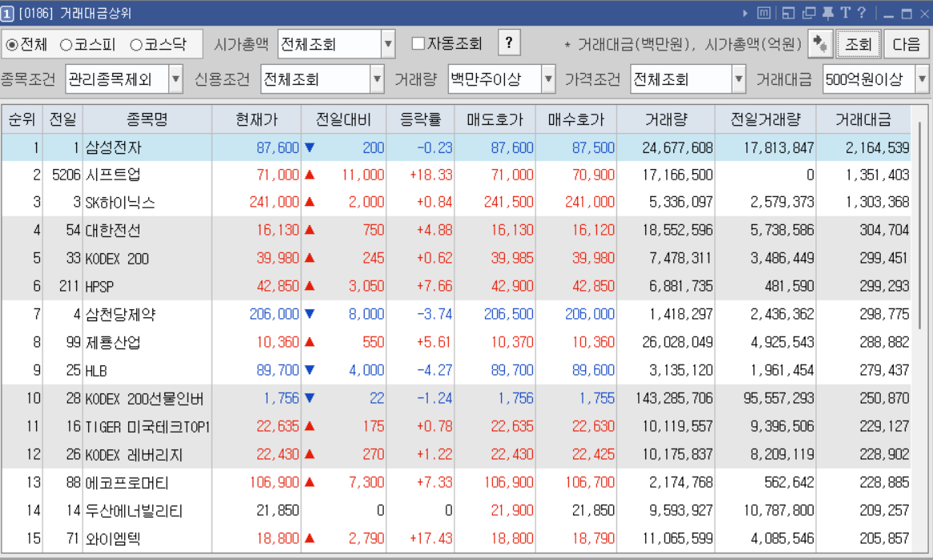Viewport: 933px width, 560px height.
Task: Enable the 자동조회 checkbox
Action: [418, 43]
